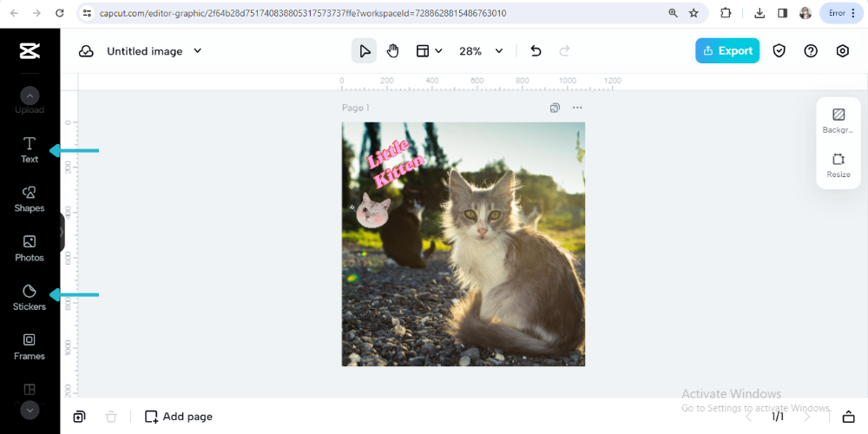Open the layout options icon
Screen dimensions: 868x434
pos(423,51)
